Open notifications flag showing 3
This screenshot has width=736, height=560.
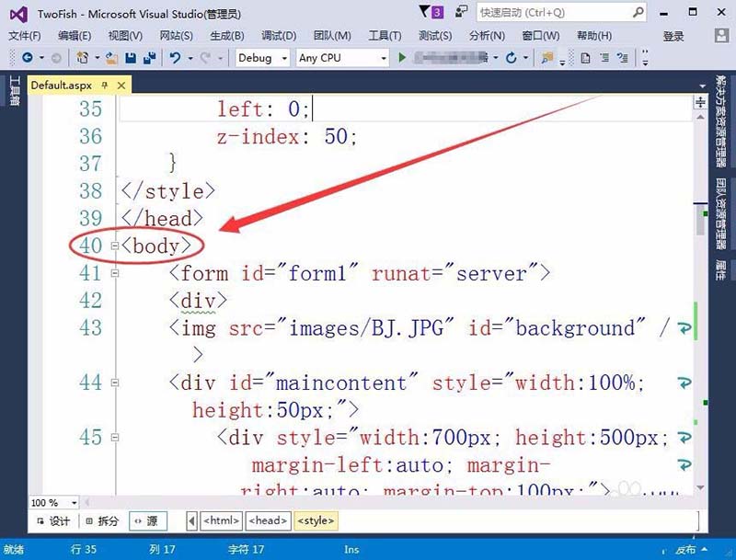click(x=431, y=12)
